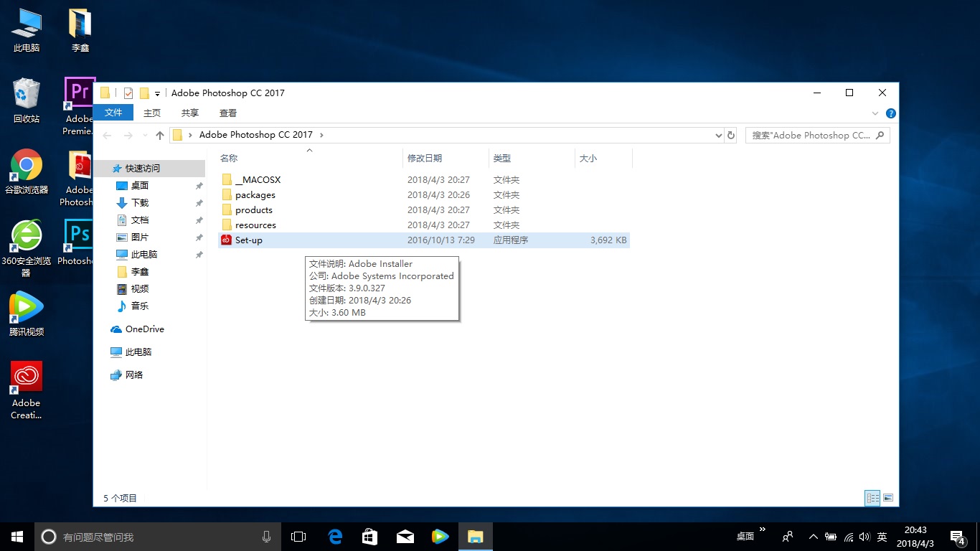Image resolution: width=980 pixels, height=551 pixels.
Task: Open Task View on taskbar
Action: [x=298, y=536]
